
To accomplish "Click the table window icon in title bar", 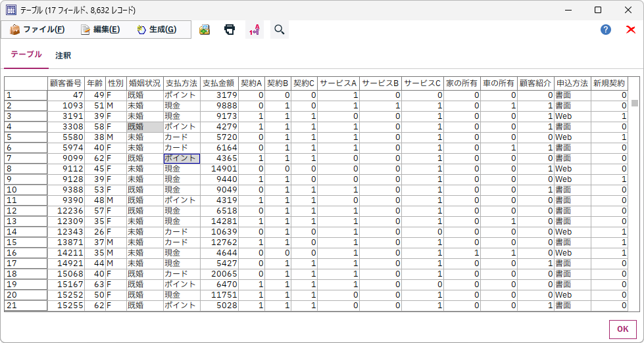I will (x=11, y=10).
